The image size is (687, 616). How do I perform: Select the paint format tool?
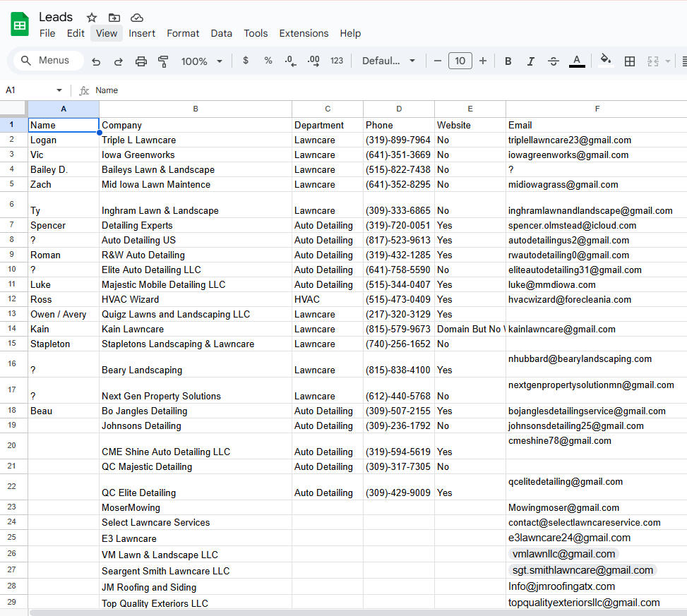(x=164, y=61)
